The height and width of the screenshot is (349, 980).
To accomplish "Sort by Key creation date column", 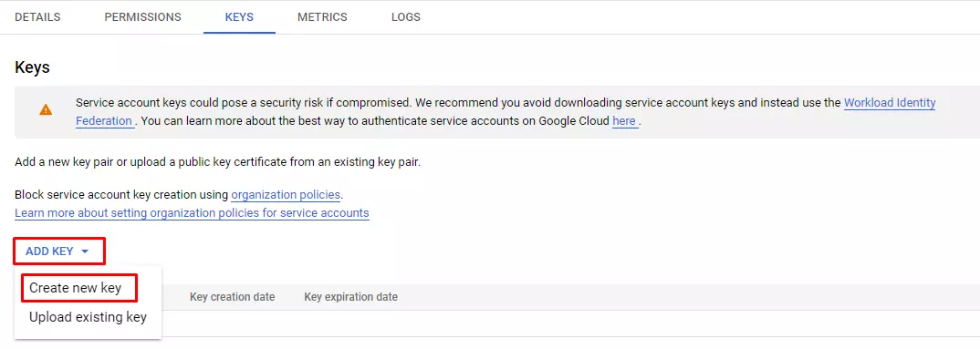I will 233,296.
